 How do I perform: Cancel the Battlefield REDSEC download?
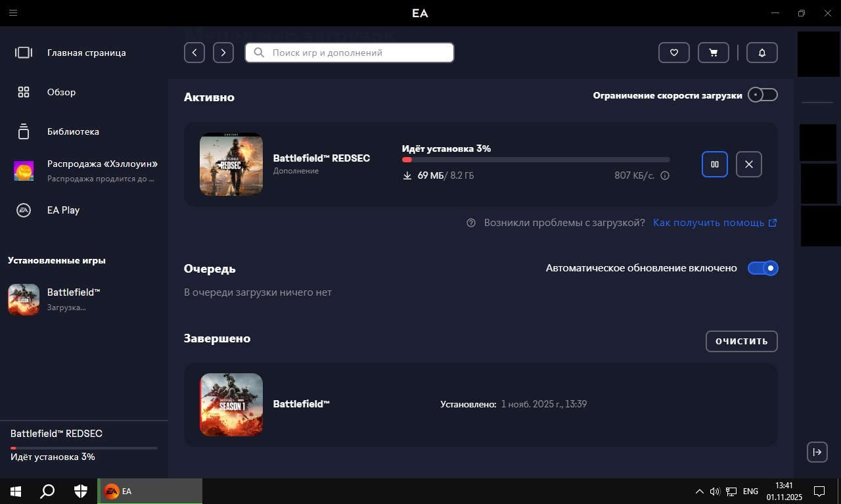tap(749, 164)
